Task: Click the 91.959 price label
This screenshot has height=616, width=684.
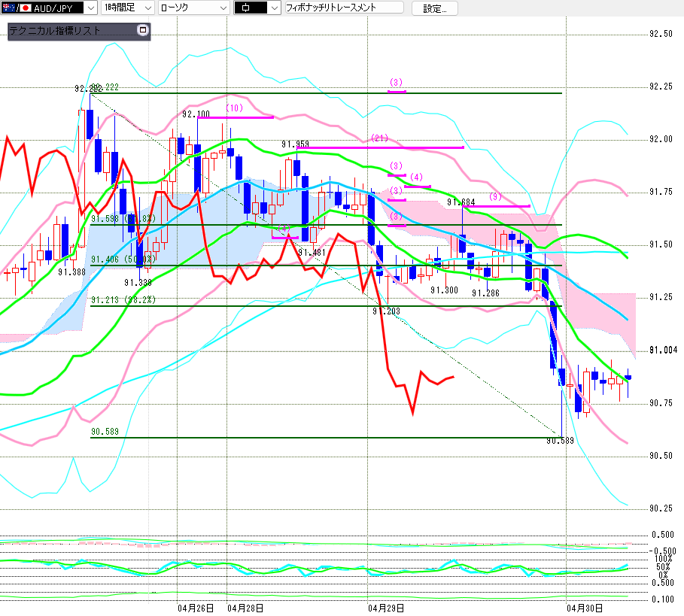Action: point(295,144)
